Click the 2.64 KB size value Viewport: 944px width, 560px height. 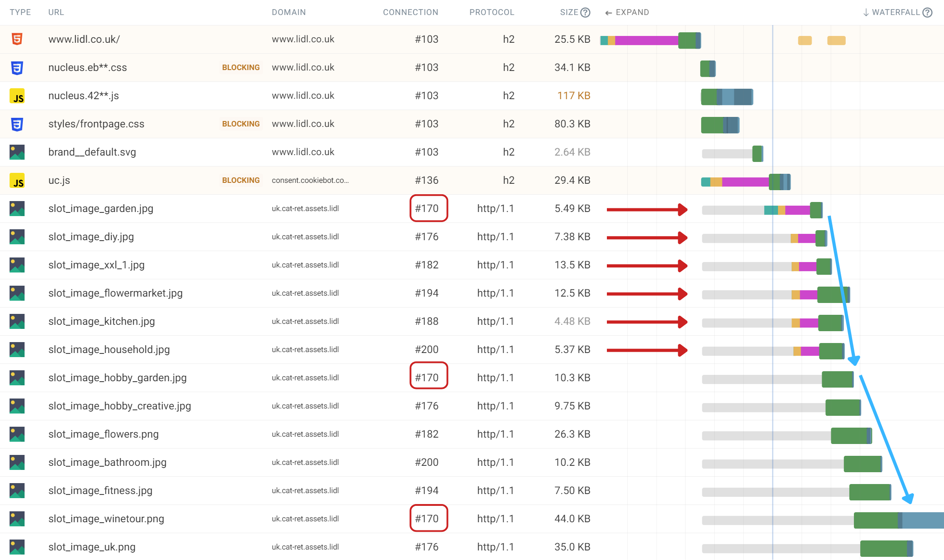[572, 152]
